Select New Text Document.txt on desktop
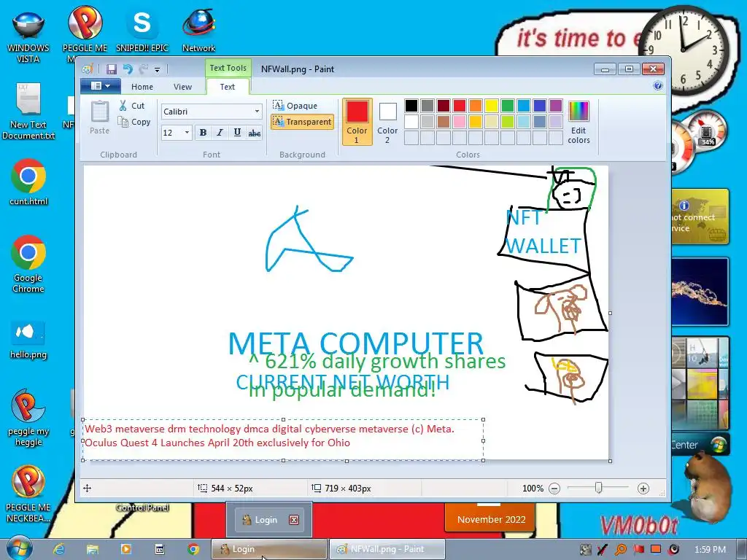This screenshot has width=747, height=560. pyautogui.click(x=28, y=112)
